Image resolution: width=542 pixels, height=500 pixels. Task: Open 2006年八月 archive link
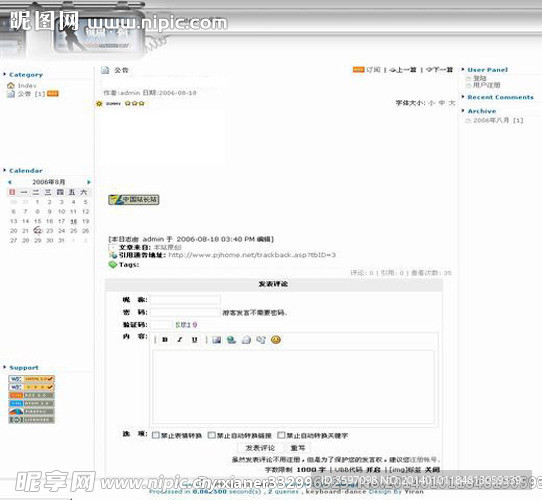pyautogui.click(x=491, y=120)
